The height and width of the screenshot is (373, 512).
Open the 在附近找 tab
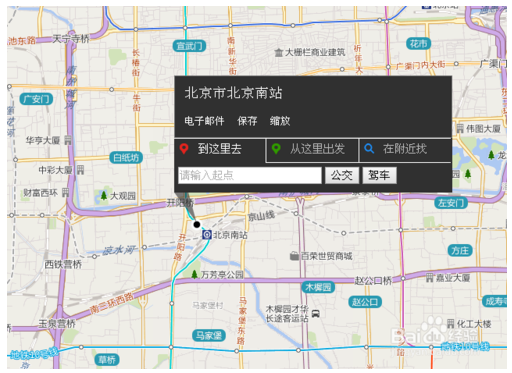click(405, 150)
